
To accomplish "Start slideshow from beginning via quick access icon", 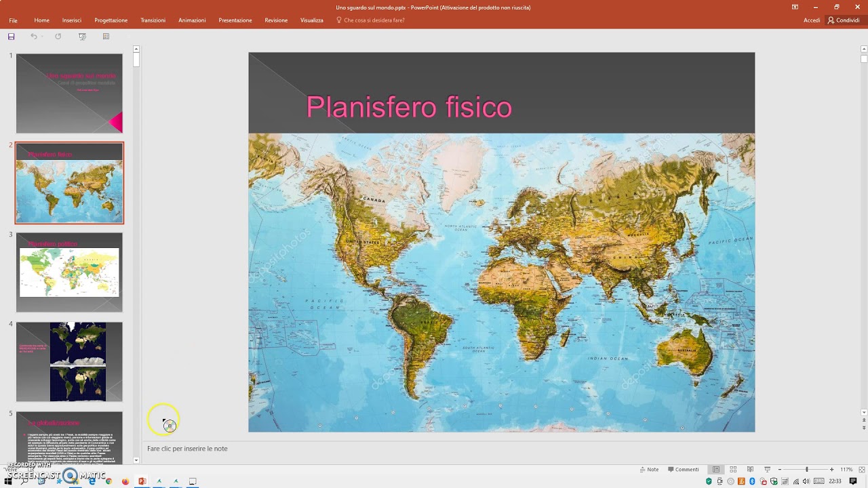I will tap(83, 37).
